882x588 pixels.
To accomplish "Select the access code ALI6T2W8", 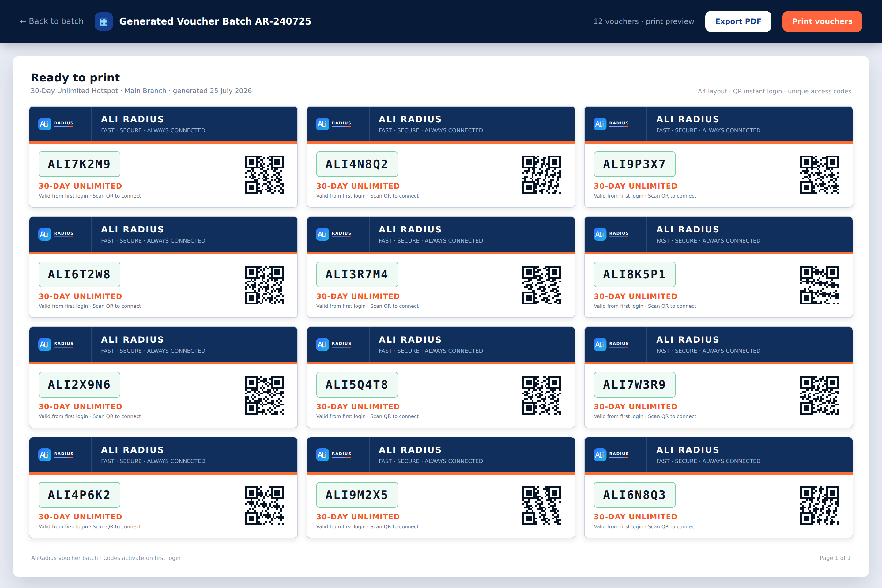I will (79, 274).
